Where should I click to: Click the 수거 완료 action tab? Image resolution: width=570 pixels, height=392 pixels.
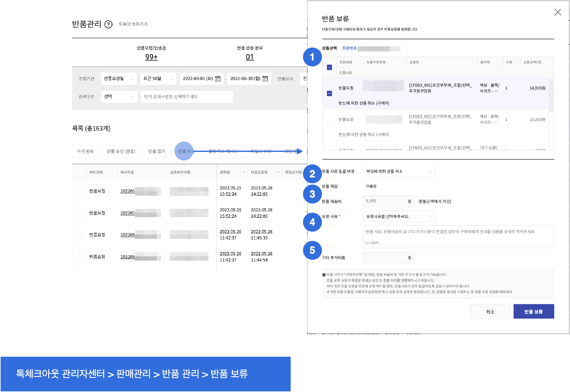point(85,152)
